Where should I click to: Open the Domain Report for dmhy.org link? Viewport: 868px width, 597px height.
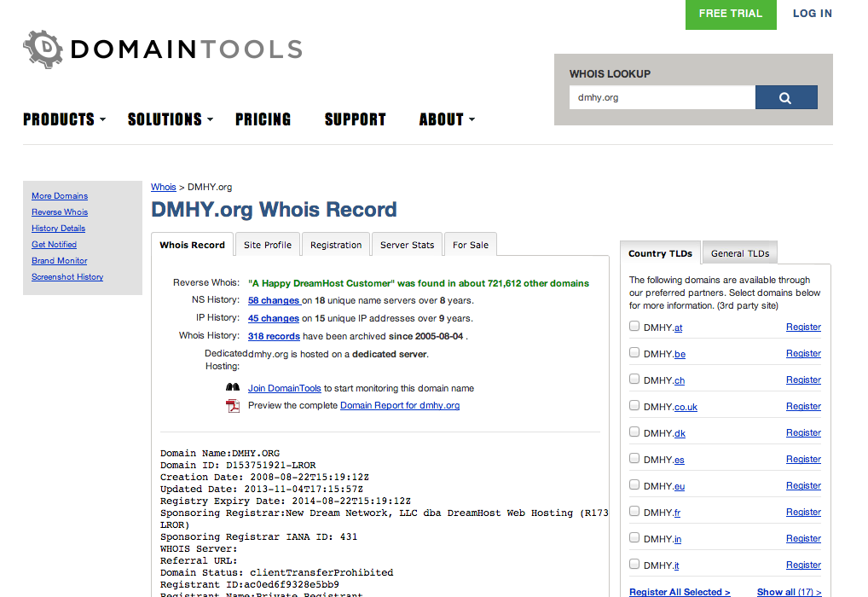(400, 405)
